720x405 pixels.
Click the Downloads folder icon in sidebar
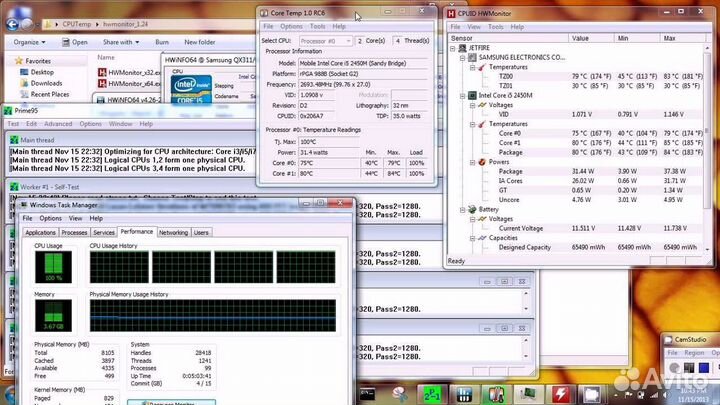tap(23, 84)
